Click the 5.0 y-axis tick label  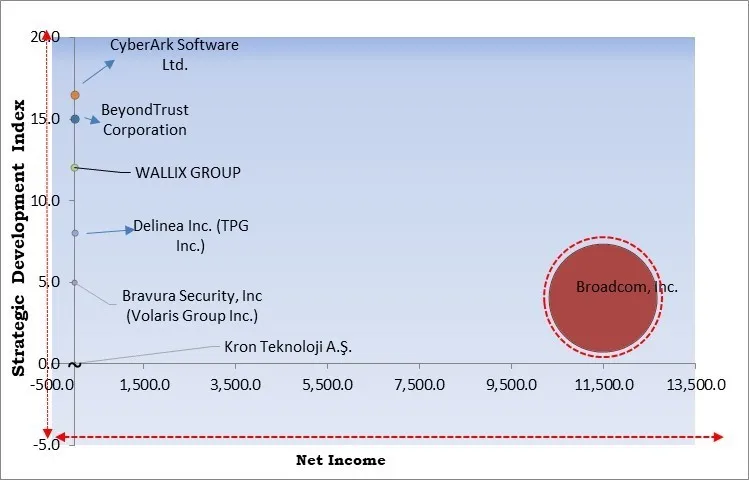pos(49,282)
